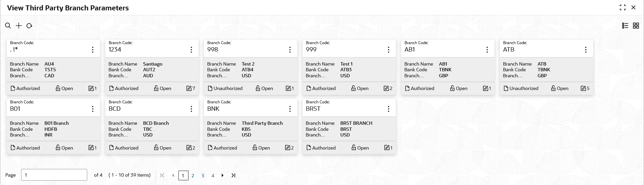Switch to tile grid view

(x=636, y=26)
